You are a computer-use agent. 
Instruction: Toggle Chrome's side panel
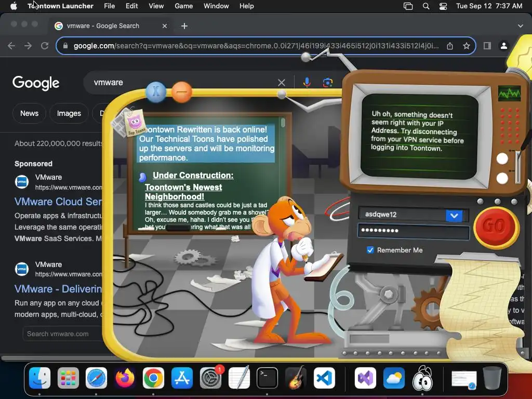(487, 46)
